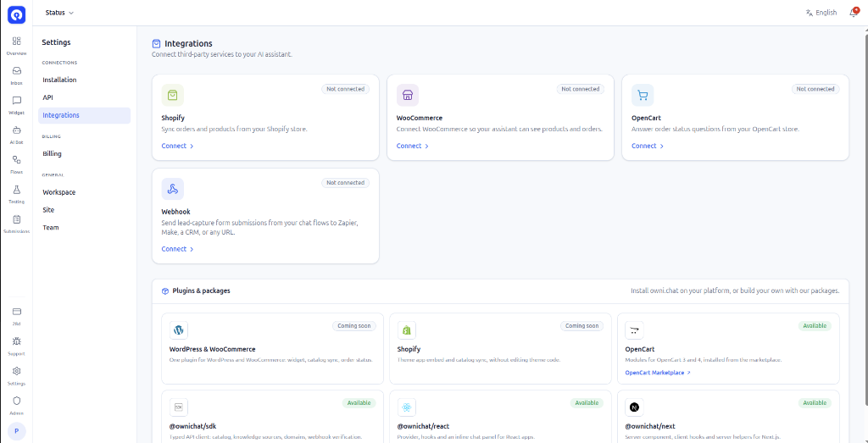Click the WooCommerce store icon
This screenshot has height=443, width=868.
(408, 95)
